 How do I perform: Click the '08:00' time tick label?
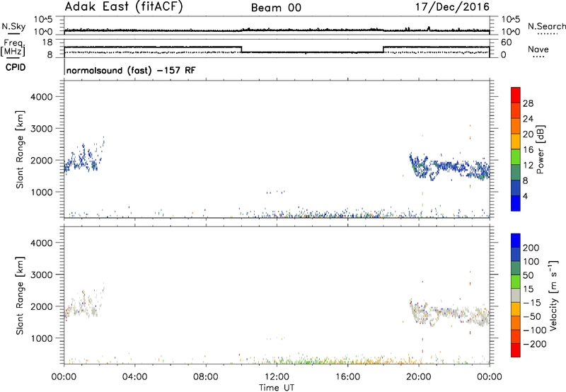206,377
